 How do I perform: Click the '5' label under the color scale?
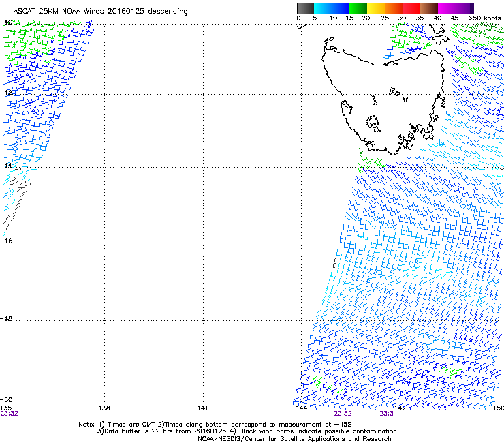coord(315,18)
